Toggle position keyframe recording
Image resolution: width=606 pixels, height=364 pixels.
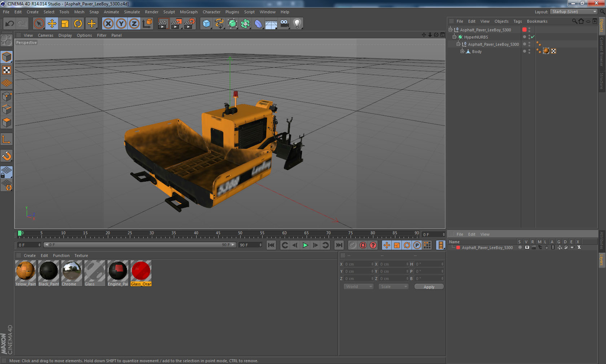387,245
